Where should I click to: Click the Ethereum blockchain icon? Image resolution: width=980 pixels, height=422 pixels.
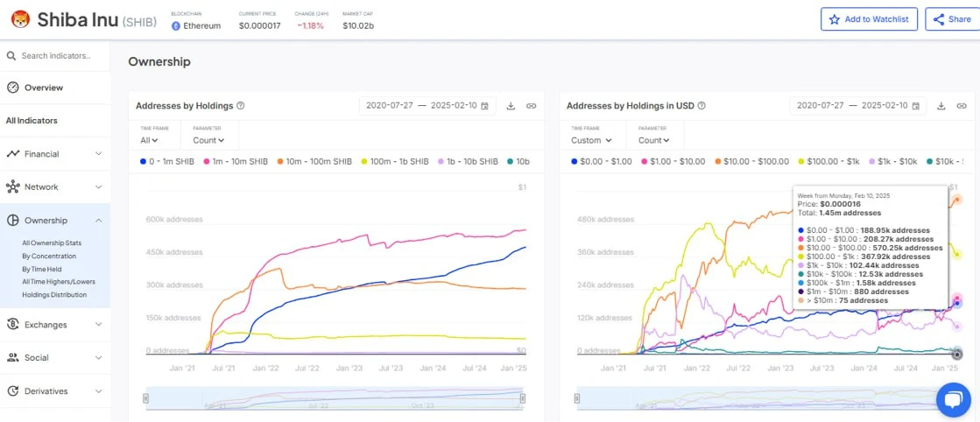[176, 26]
